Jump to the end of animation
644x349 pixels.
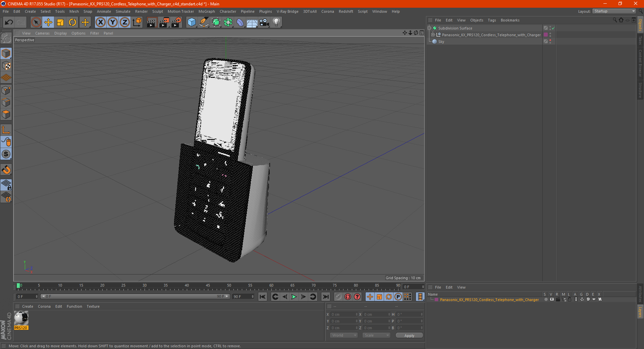tap(325, 297)
